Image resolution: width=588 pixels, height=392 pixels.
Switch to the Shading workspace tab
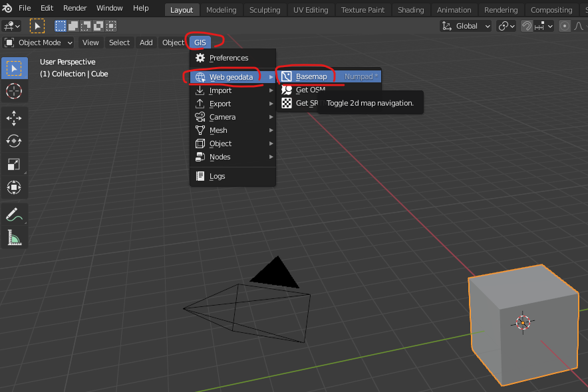(x=410, y=10)
